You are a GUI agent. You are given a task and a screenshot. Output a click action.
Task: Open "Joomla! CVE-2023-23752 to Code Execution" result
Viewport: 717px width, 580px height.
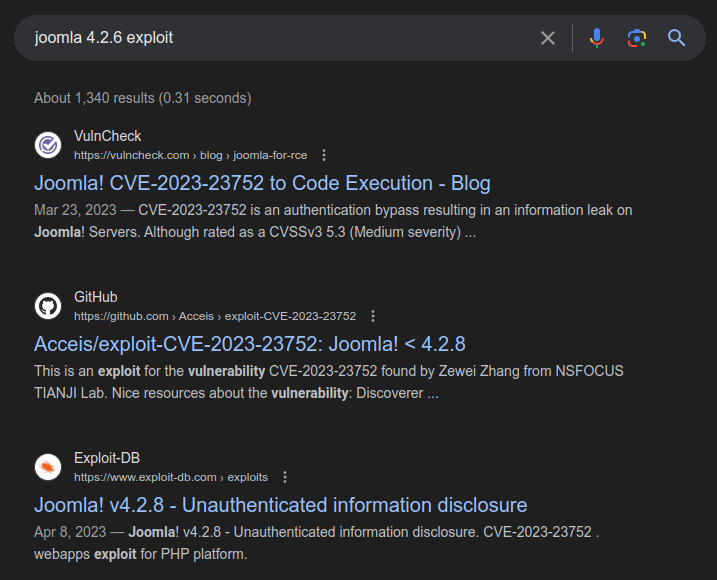[262, 183]
